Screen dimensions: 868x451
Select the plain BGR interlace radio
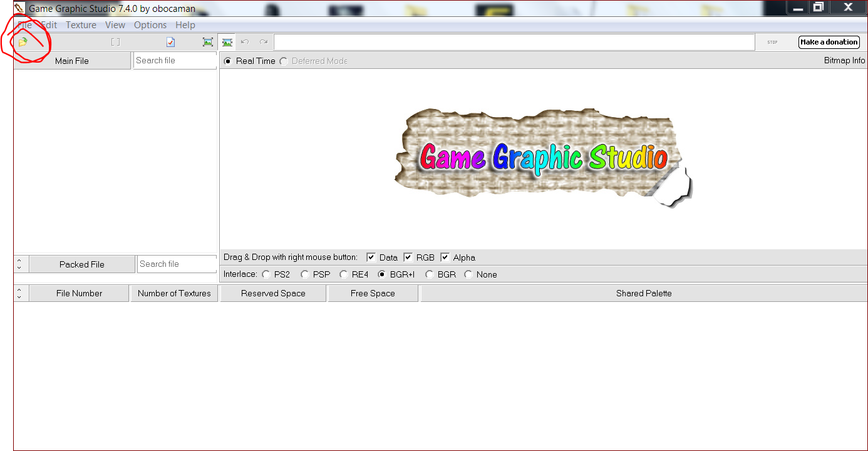click(x=430, y=274)
